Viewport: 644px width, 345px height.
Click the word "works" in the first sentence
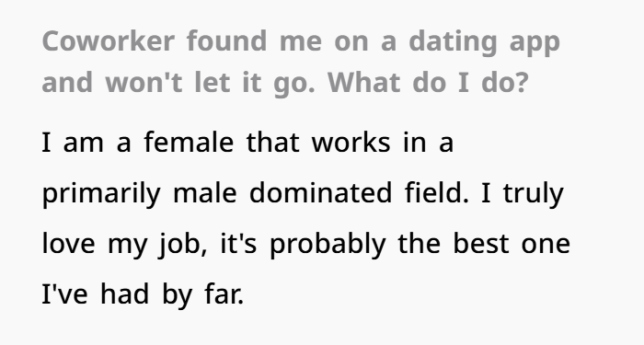(x=351, y=143)
